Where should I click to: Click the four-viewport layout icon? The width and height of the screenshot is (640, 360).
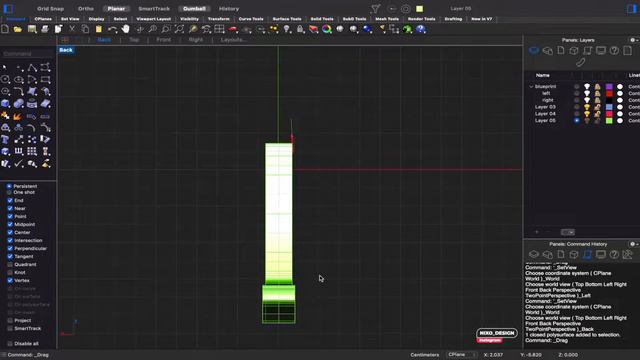(x=220, y=29)
